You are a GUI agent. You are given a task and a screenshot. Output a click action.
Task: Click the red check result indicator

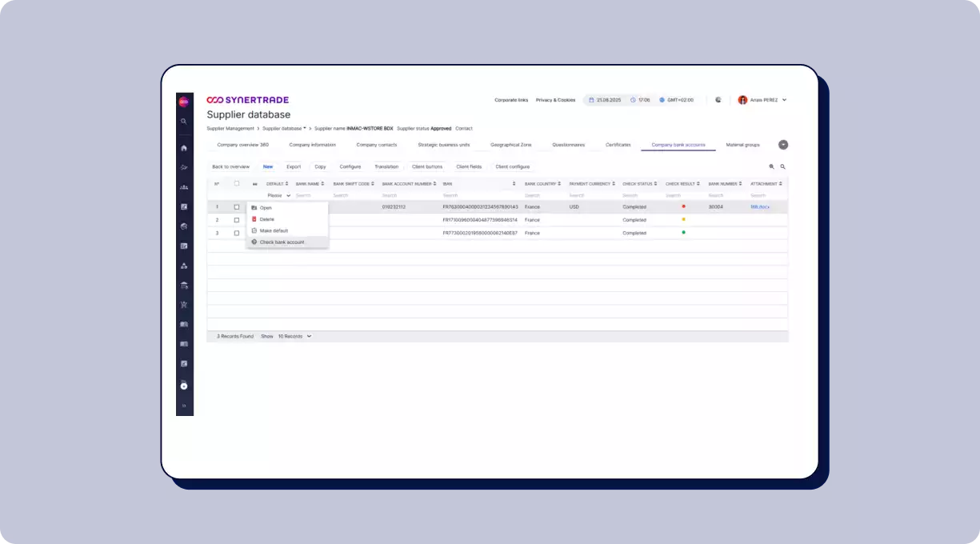click(x=683, y=206)
